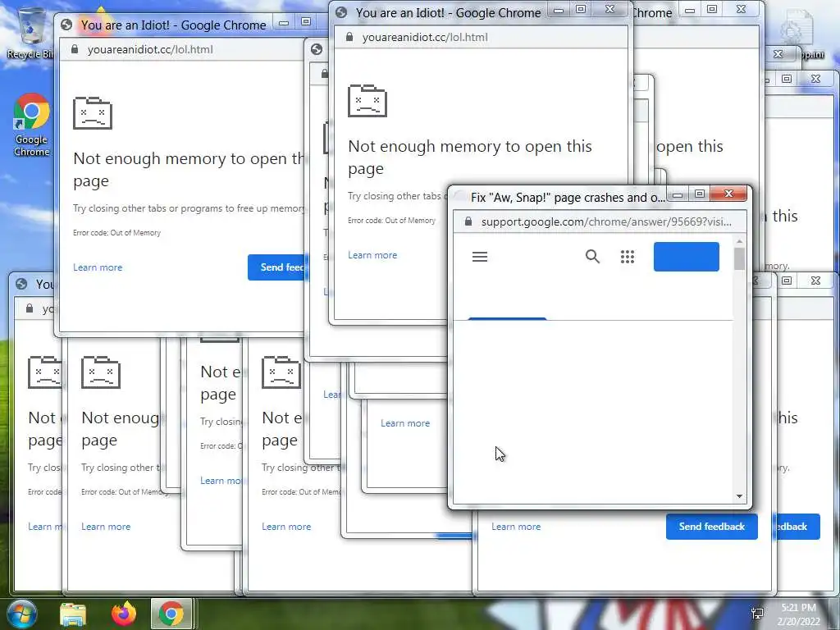The image size is (840, 630).
Task: Launch Firefox from the taskbar
Action: click(x=124, y=614)
